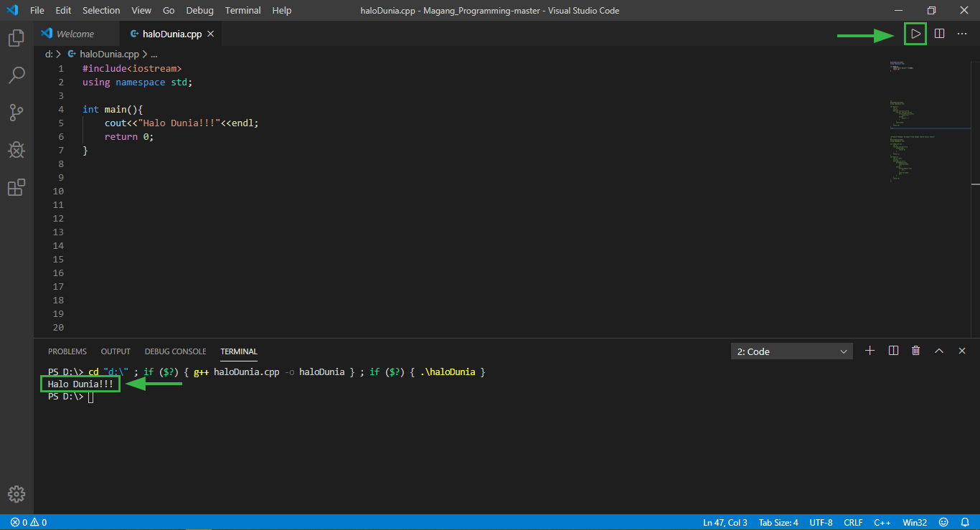Kill the terminal with trash icon
This screenshot has height=530, width=980.
click(x=915, y=351)
